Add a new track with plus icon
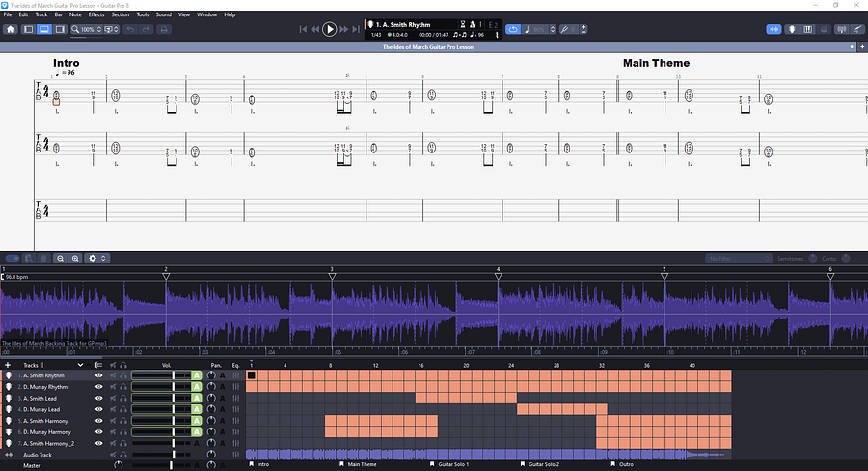The width and height of the screenshot is (868, 471). (8, 365)
